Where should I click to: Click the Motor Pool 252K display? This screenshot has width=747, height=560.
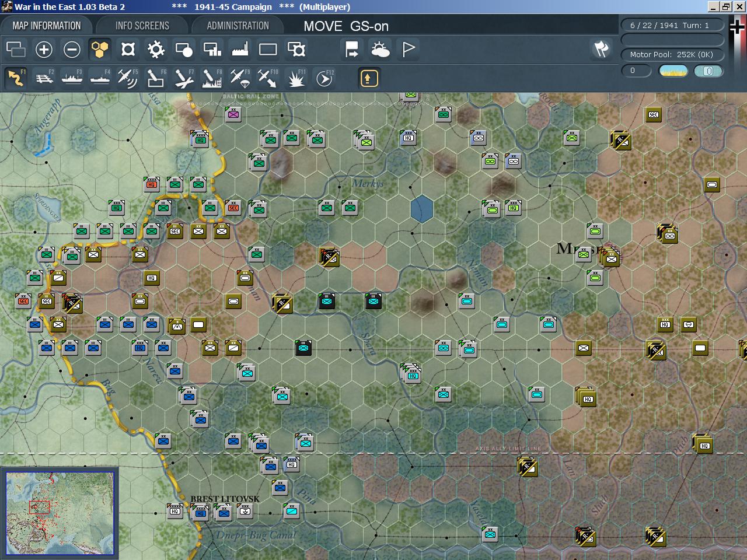(x=672, y=54)
